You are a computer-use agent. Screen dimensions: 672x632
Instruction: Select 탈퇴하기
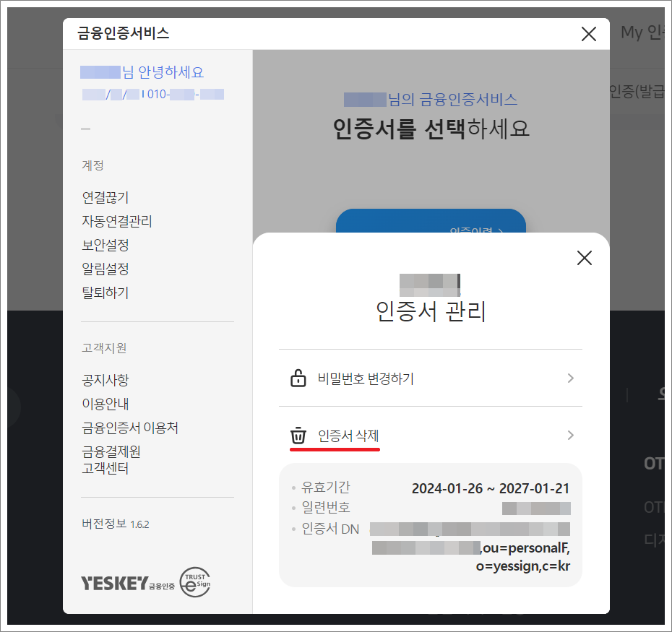tap(105, 293)
